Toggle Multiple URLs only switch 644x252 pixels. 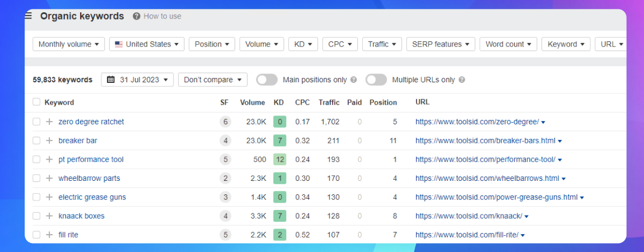(376, 80)
